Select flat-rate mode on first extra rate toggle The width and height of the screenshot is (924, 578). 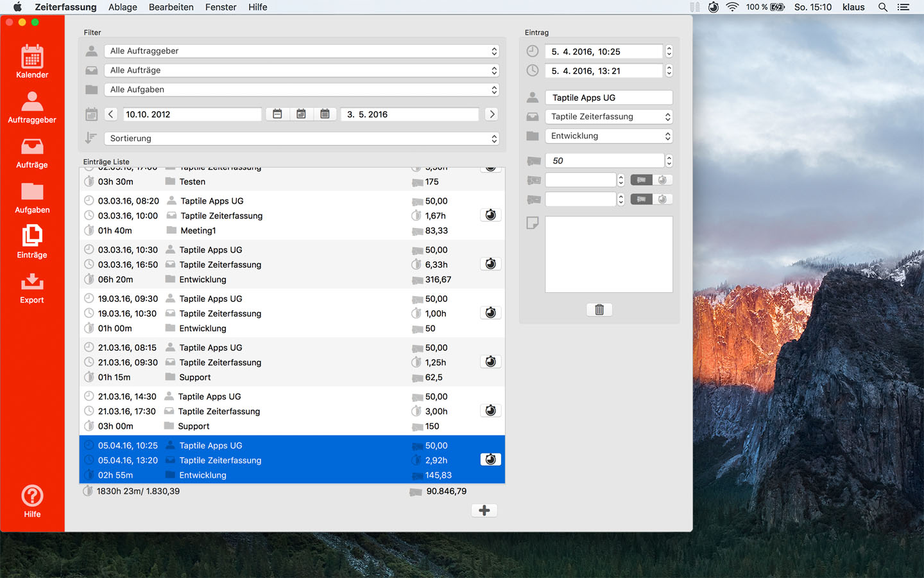point(641,180)
